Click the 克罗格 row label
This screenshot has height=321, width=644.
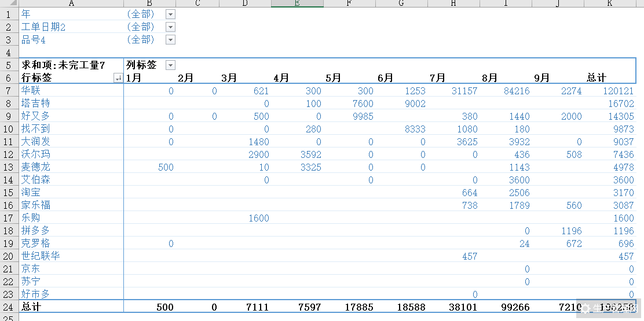pyautogui.click(x=36, y=243)
